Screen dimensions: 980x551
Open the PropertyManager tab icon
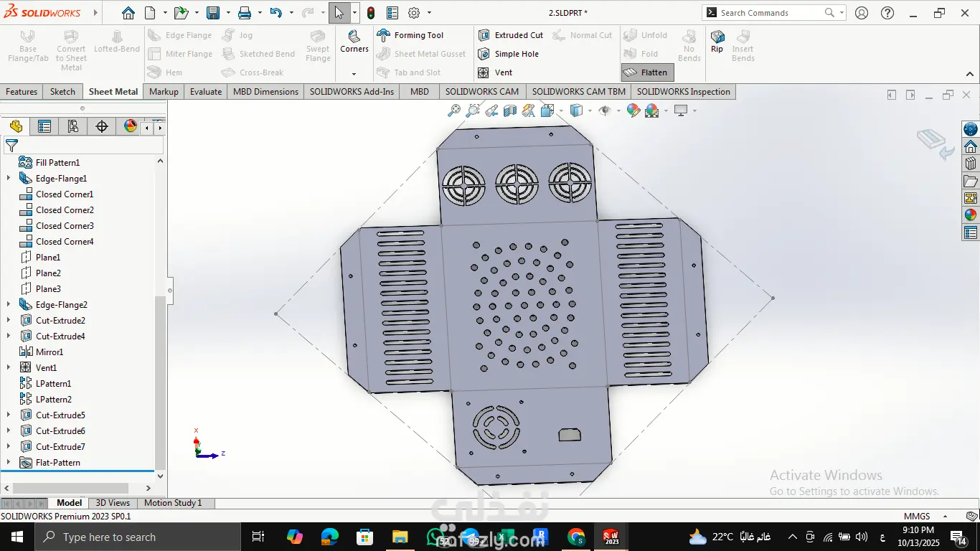(44, 127)
